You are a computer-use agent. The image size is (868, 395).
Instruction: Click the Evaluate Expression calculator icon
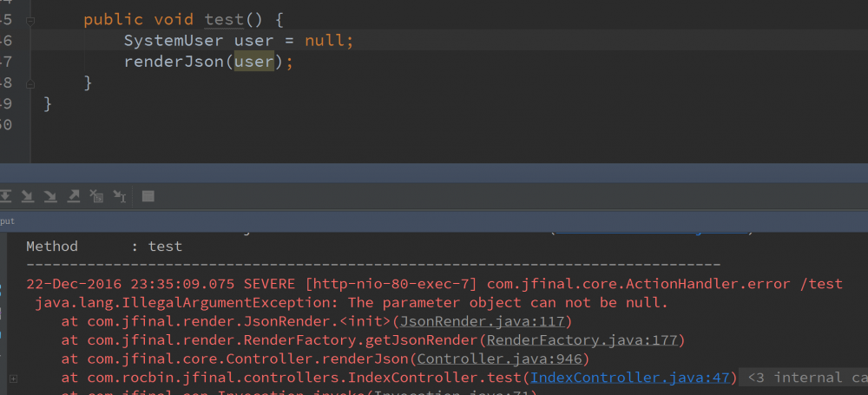tap(148, 196)
